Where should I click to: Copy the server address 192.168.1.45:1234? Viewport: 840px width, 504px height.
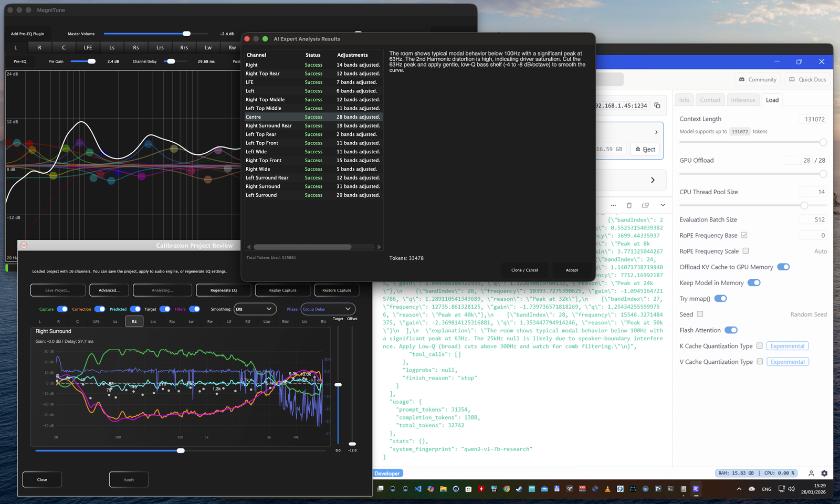tap(657, 105)
